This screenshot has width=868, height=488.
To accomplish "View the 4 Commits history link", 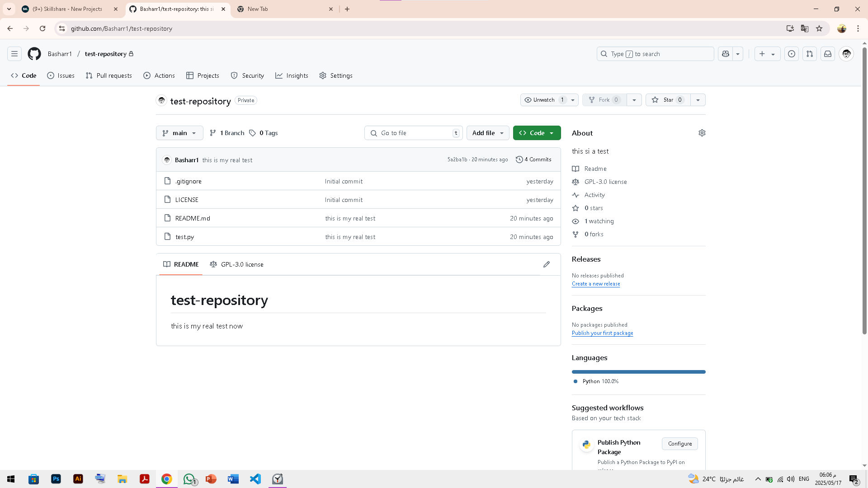I will [x=533, y=160].
